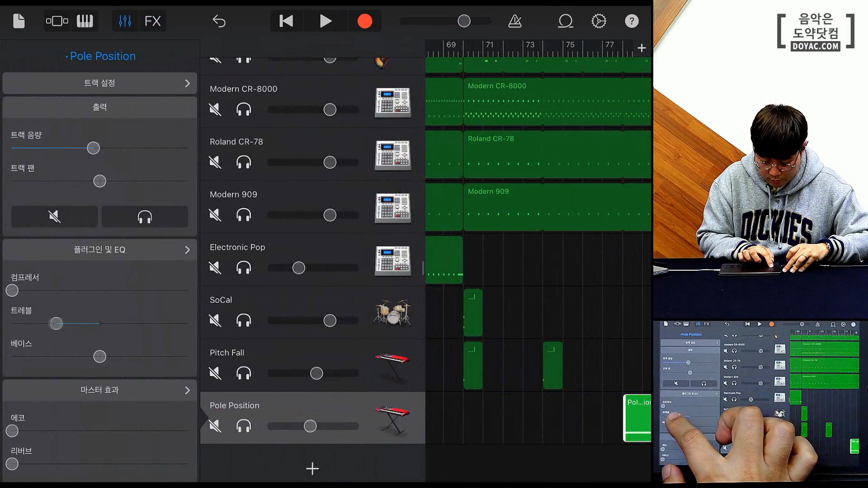Image resolution: width=868 pixels, height=488 pixels.
Task: Start playback with the play button
Action: [x=325, y=21]
